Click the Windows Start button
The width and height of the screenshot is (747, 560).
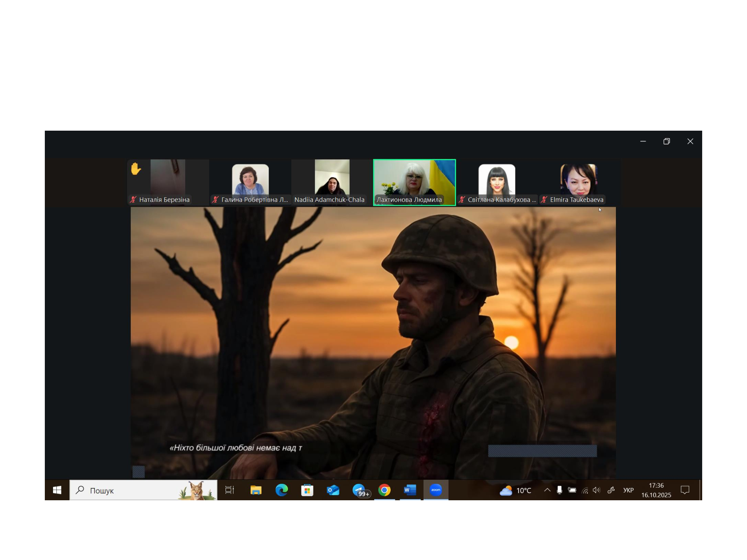pos(57,490)
